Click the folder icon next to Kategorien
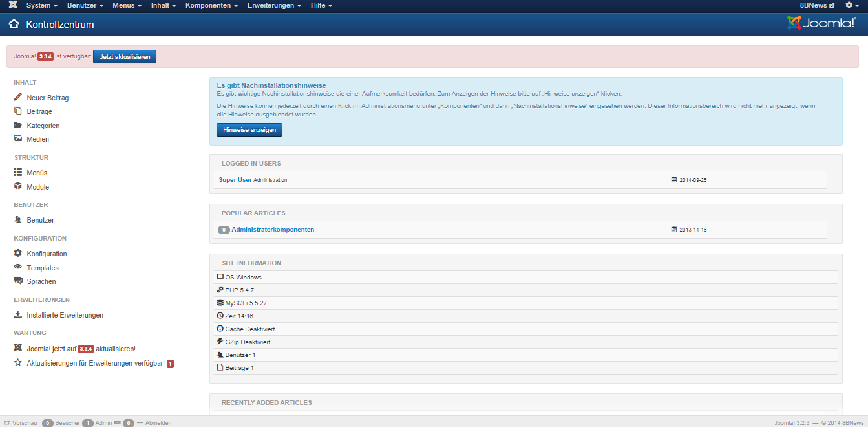868x427 pixels. (18, 126)
